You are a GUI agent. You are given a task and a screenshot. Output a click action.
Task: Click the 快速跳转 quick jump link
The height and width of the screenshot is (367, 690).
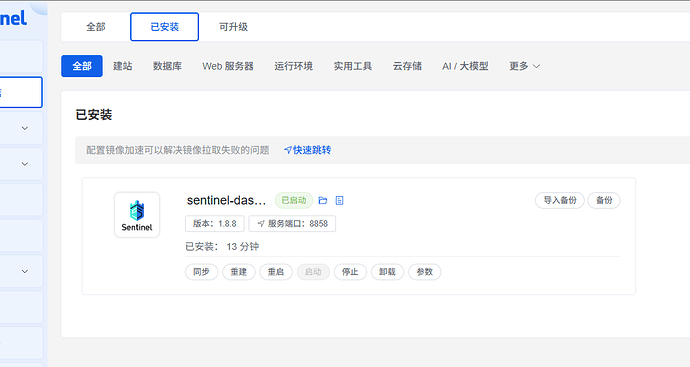tap(308, 150)
